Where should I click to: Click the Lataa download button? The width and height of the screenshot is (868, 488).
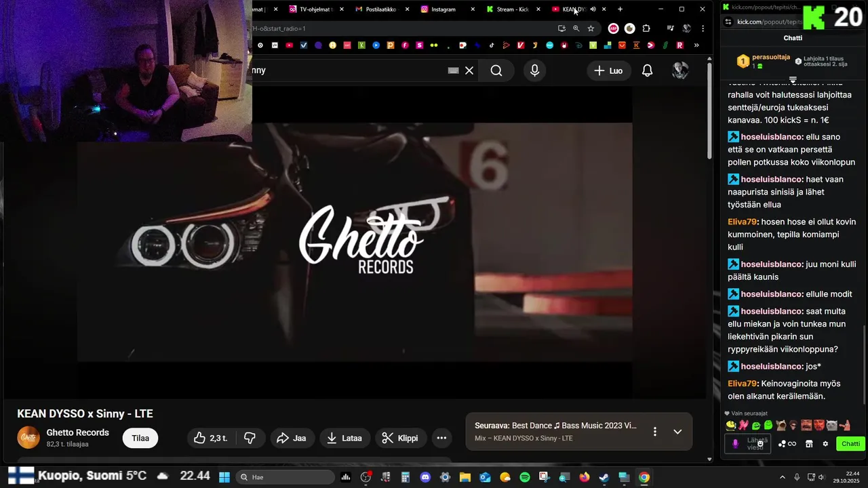pos(344,438)
